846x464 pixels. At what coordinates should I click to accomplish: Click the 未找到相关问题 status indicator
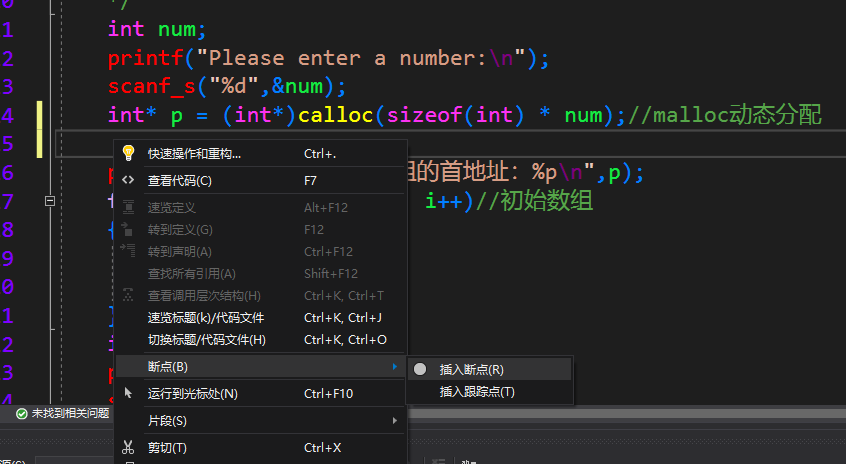[x=63, y=413]
